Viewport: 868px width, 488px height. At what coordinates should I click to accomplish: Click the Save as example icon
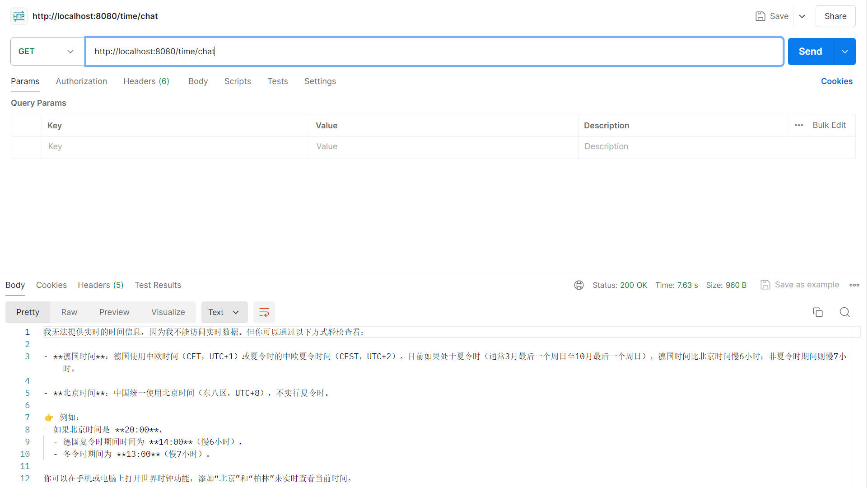click(x=766, y=285)
